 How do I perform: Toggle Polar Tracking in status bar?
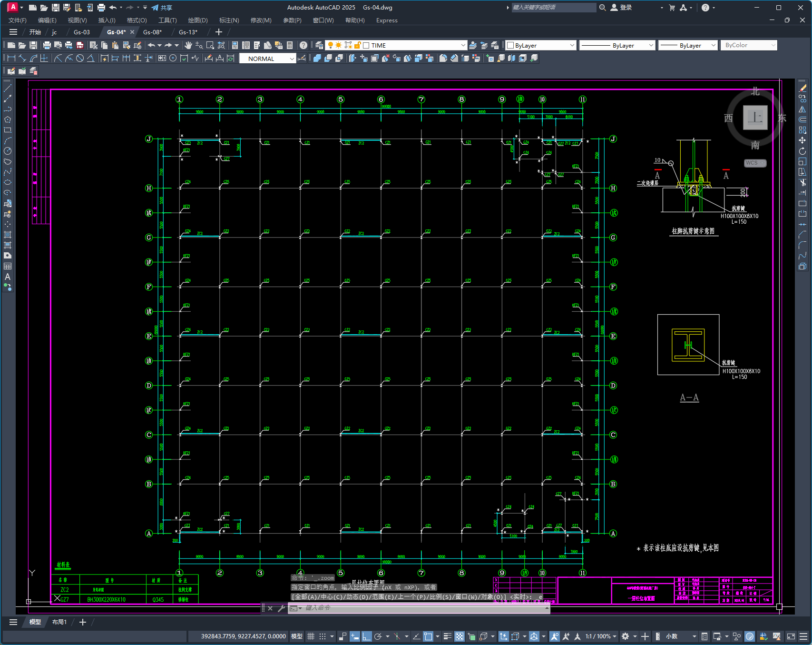pyautogui.click(x=378, y=636)
